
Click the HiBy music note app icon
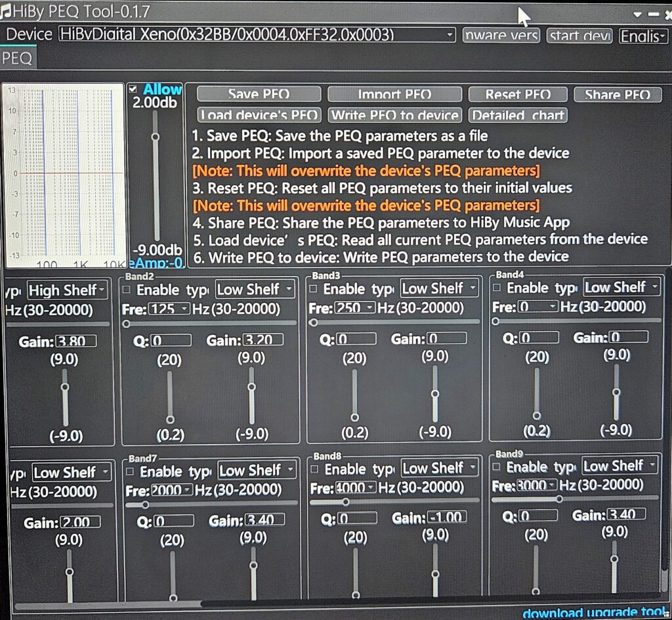click(6, 12)
